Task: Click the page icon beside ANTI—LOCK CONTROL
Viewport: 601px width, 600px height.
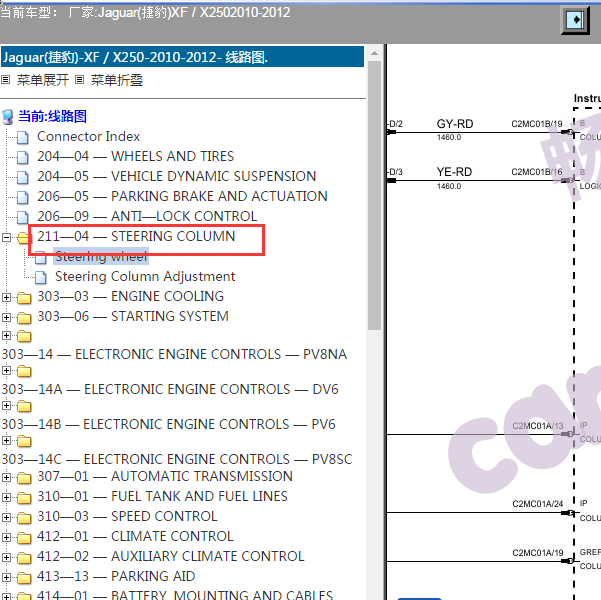Action: (x=23, y=217)
